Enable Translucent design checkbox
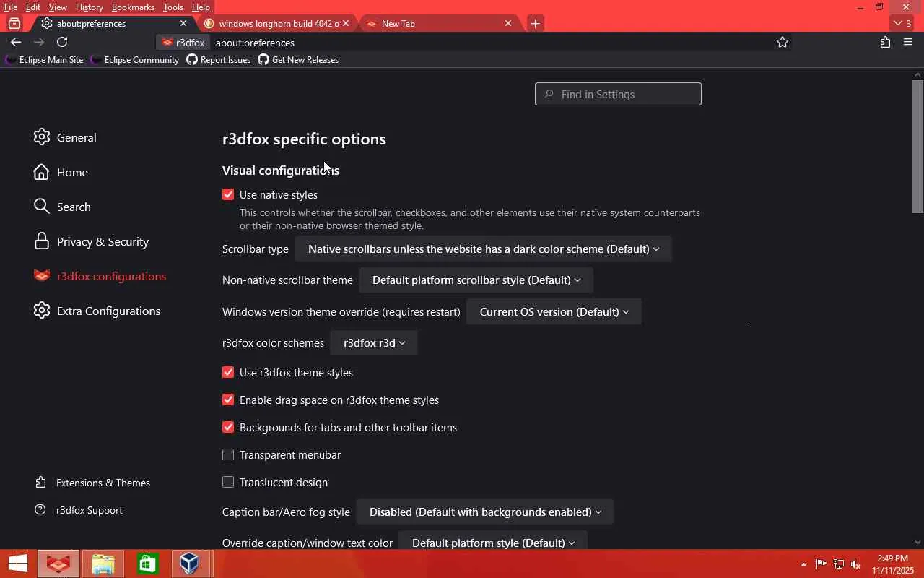Viewport: 924px width, 578px height. 228,483
